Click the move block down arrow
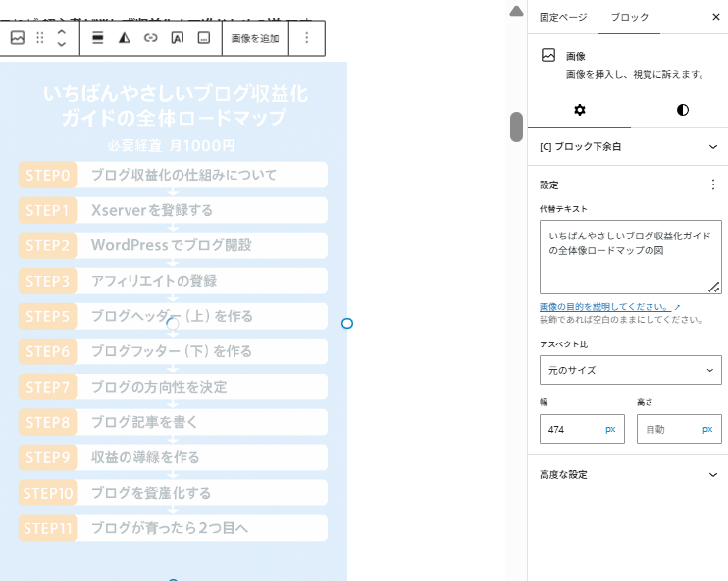This screenshot has width=728, height=581. pyautogui.click(x=61, y=45)
